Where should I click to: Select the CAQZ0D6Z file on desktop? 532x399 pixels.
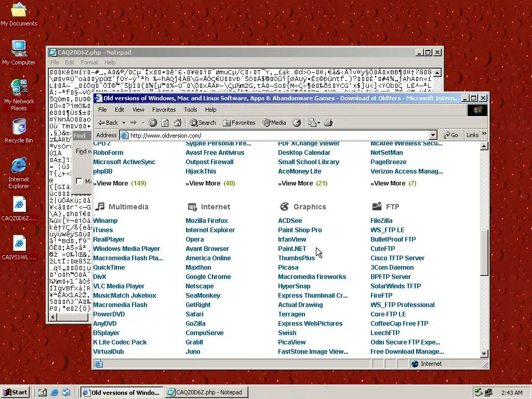[x=19, y=209]
